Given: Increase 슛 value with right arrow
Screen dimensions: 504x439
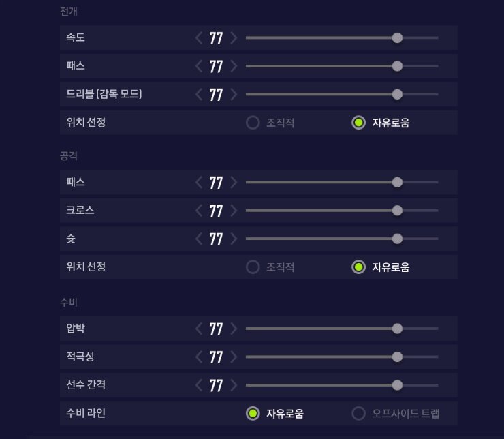Looking at the screenshot, I should click(234, 239).
